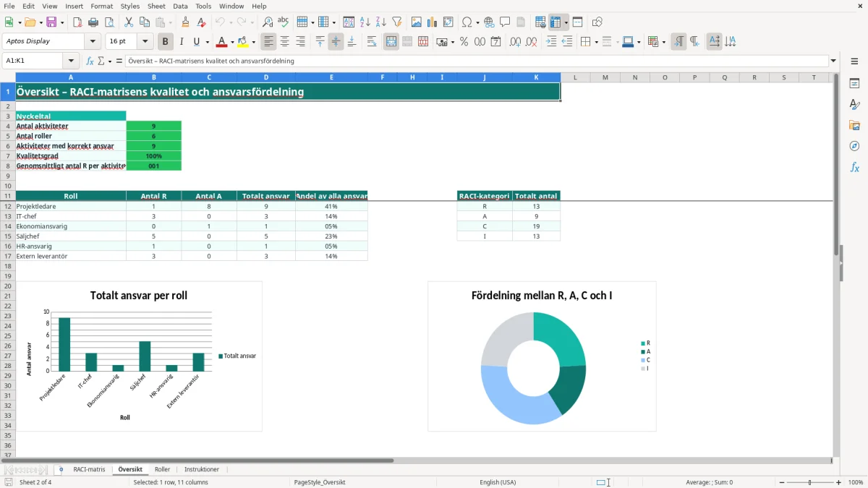
Task: Run the spelling check
Action: coord(284,22)
